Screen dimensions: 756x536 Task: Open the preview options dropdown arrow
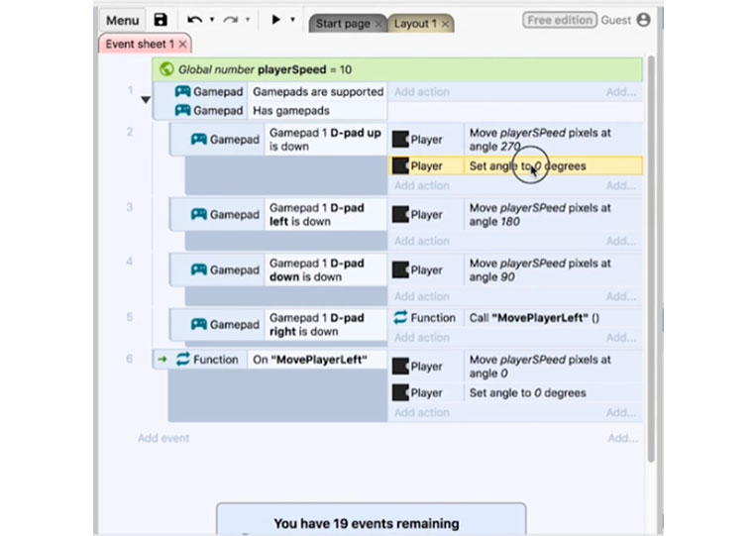[x=292, y=20]
